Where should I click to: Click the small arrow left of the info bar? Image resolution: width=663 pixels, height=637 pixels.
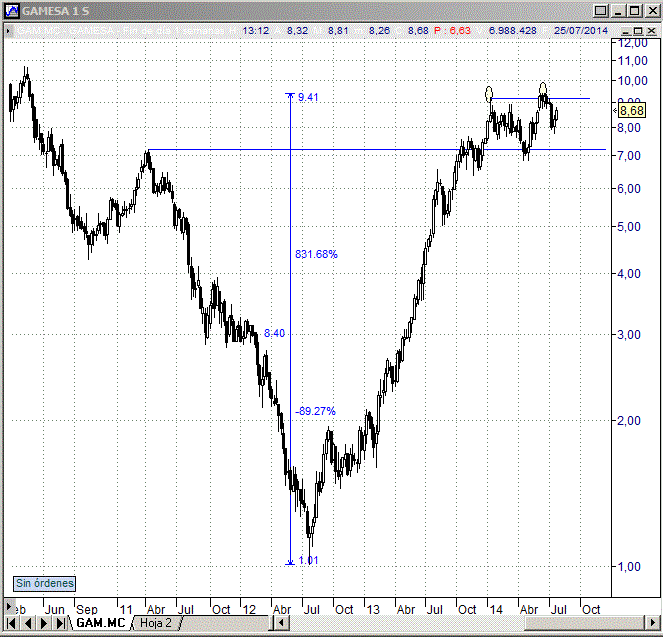pyautogui.click(x=8, y=31)
